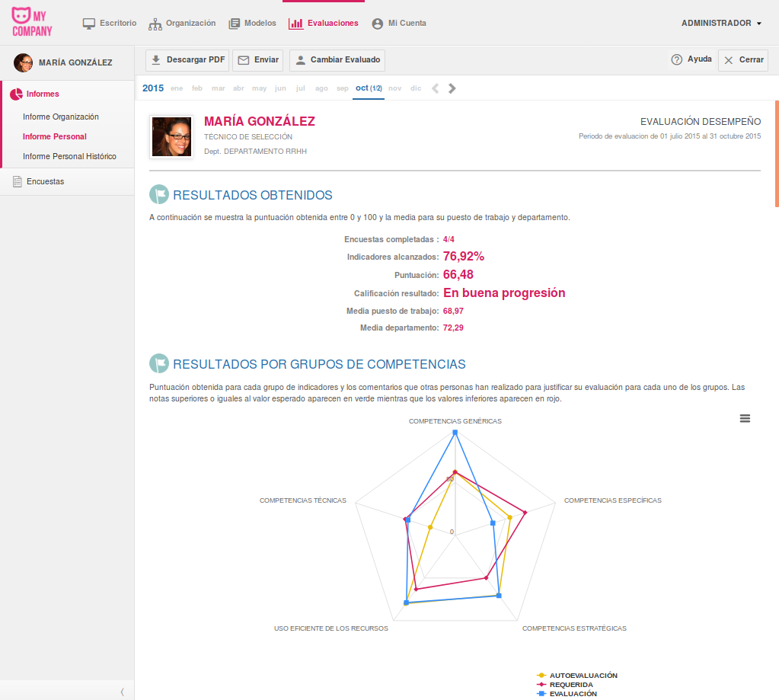The image size is (779, 700).
Task: Select the dic month in timeline
Action: [416, 88]
